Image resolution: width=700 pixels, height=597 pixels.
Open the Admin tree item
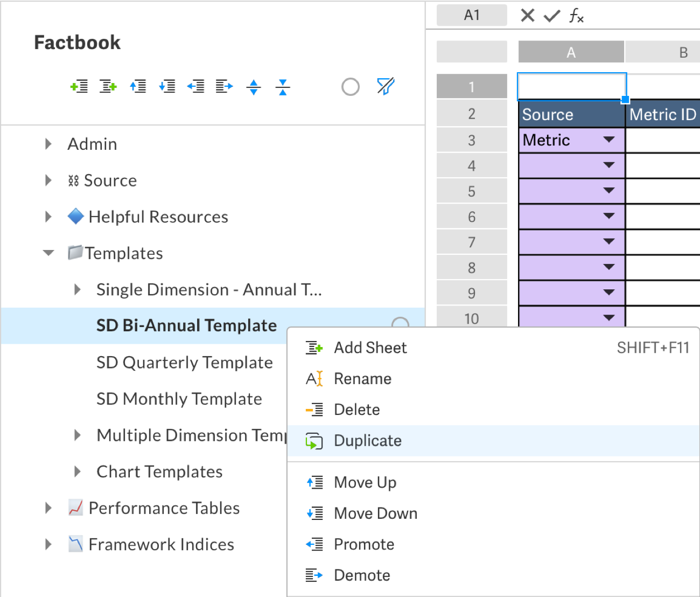92,144
